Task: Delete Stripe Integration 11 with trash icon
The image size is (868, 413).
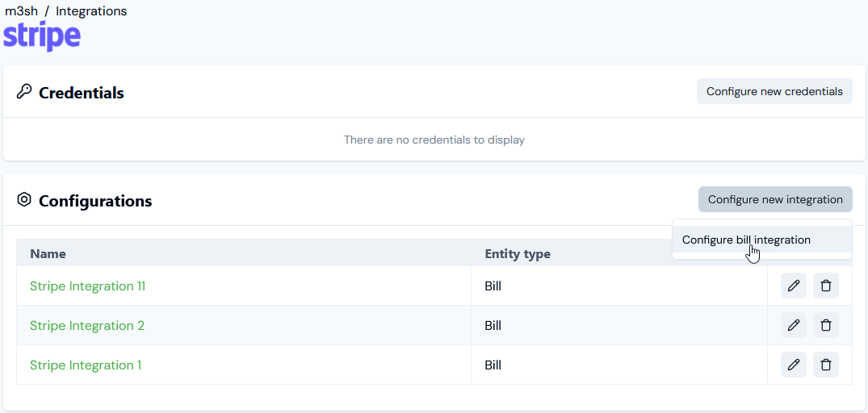Action: (x=825, y=286)
